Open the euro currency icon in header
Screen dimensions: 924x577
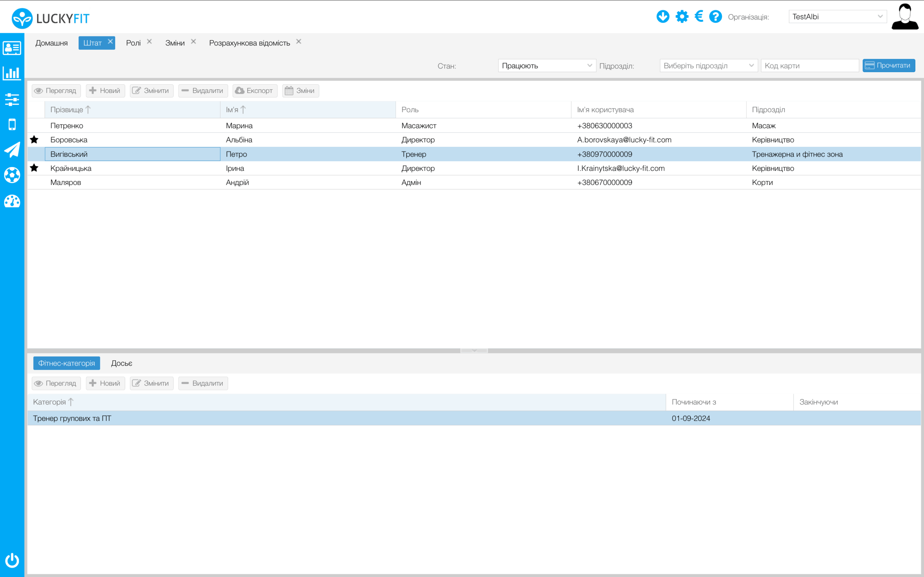point(699,17)
